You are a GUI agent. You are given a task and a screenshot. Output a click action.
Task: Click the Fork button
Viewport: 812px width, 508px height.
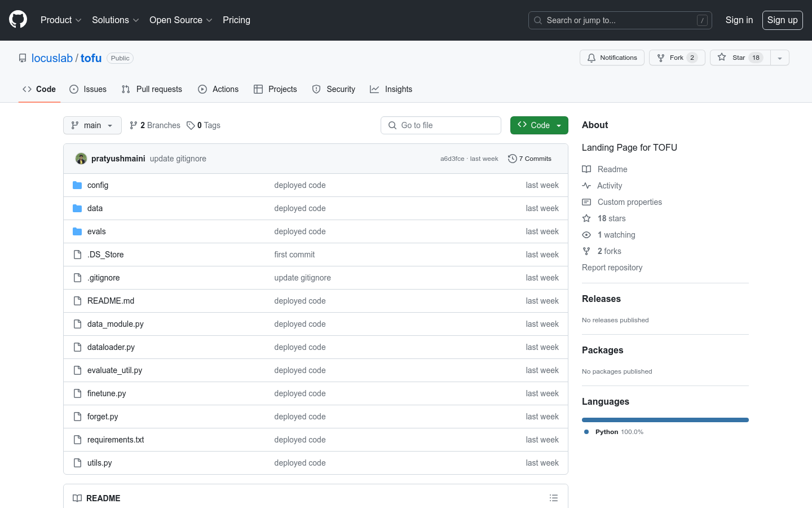(x=677, y=58)
